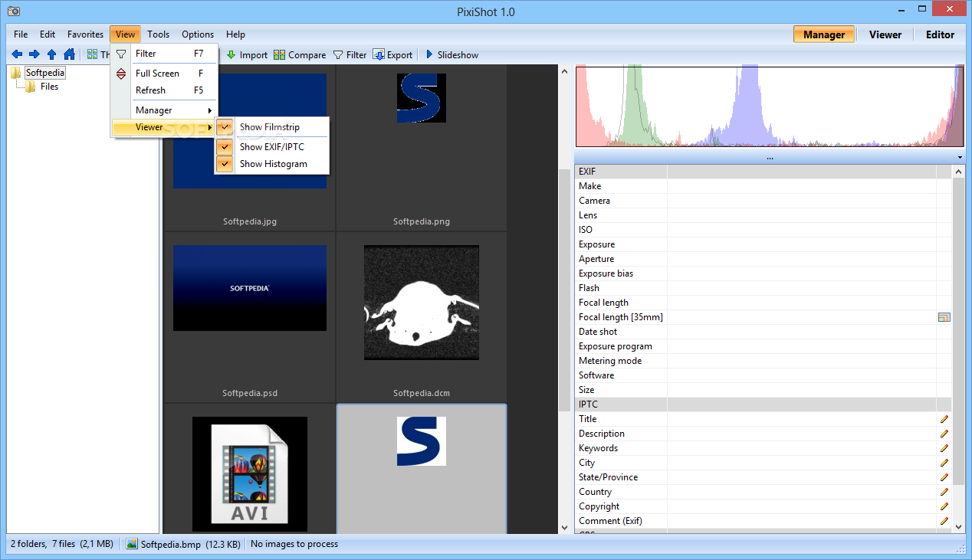972x560 pixels.
Task: Click the histogram graph
Action: click(770, 106)
